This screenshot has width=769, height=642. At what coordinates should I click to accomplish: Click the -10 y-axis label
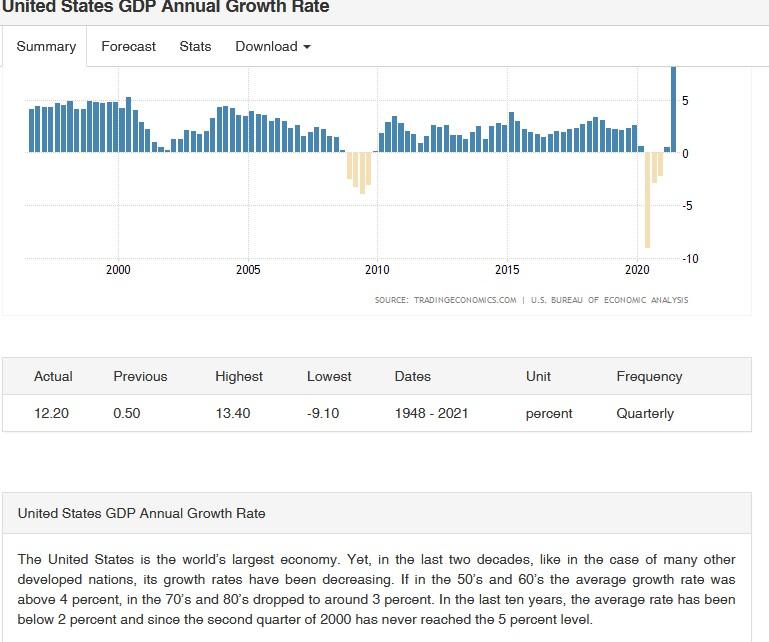(690, 258)
